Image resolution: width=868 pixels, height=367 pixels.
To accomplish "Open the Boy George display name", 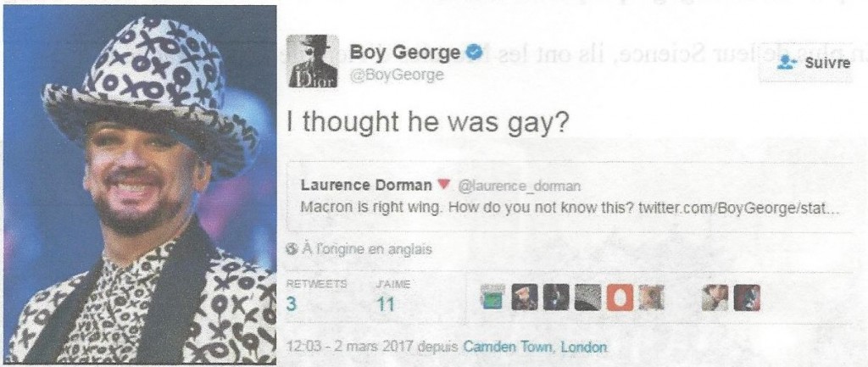I will click(x=404, y=53).
